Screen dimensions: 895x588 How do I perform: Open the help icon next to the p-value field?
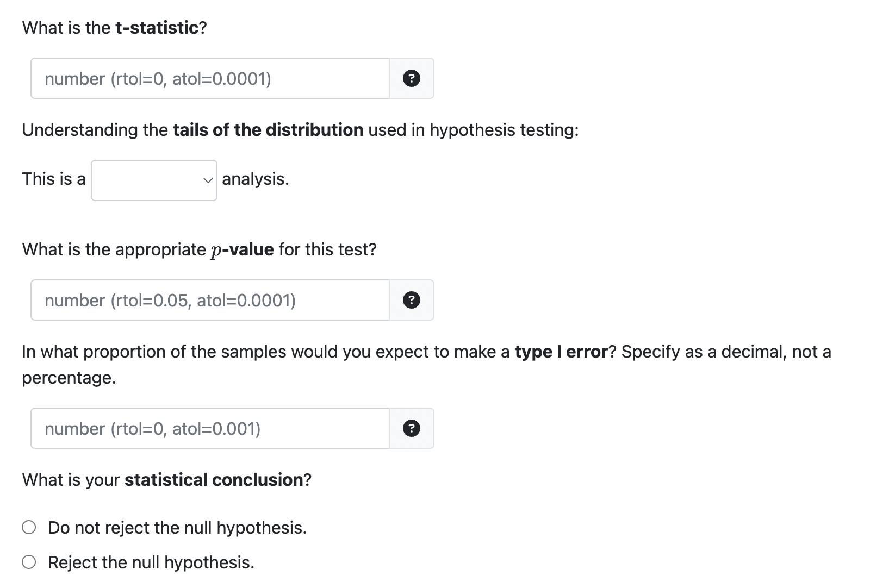pos(411,300)
